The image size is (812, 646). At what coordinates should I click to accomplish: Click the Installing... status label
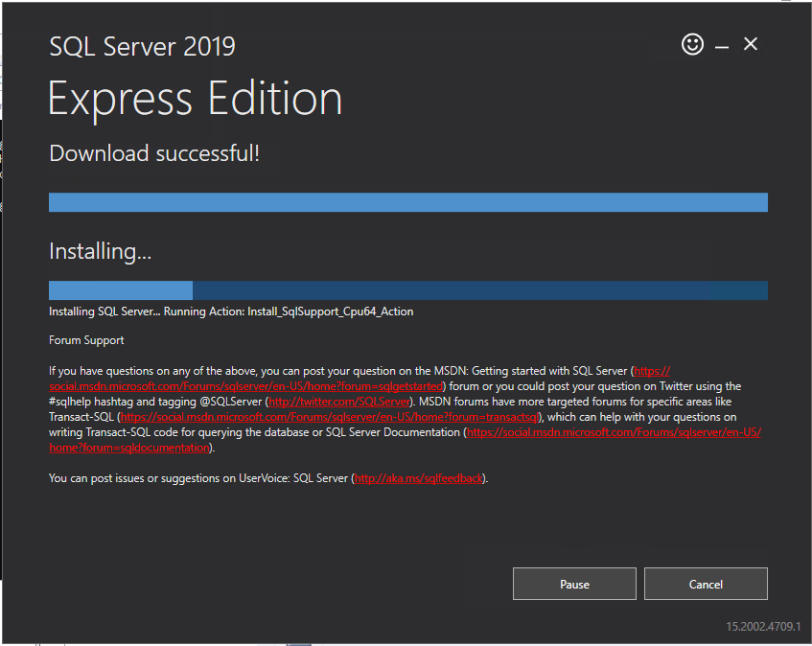[101, 252]
